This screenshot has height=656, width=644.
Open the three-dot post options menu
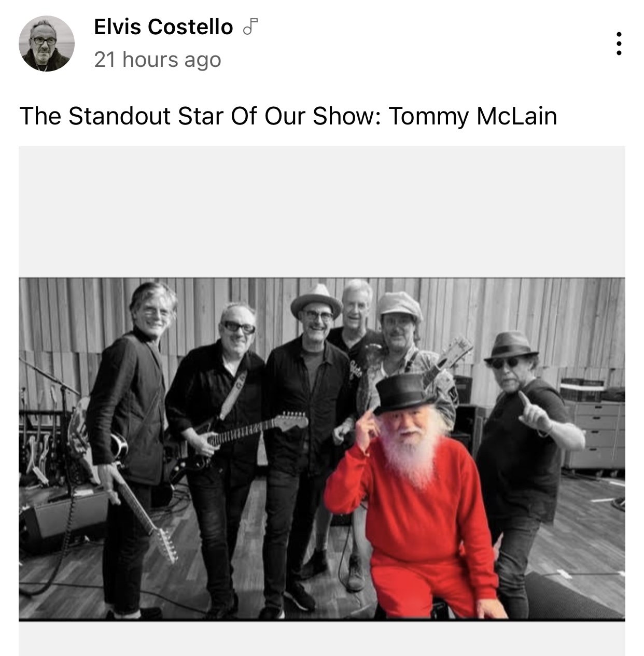pos(618,44)
